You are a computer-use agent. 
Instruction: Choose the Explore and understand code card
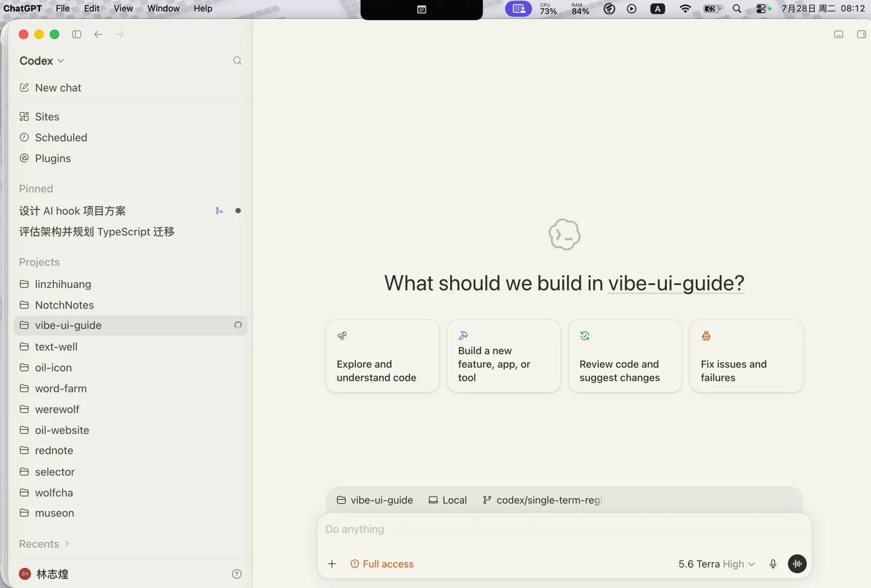382,356
